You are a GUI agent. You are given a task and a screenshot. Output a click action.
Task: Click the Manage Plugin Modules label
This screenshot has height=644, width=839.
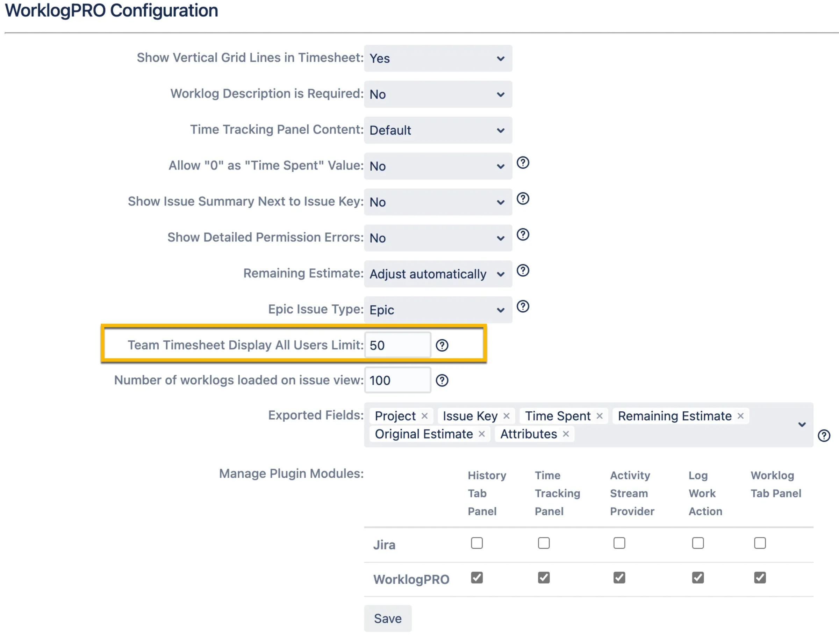tap(292, 474)
